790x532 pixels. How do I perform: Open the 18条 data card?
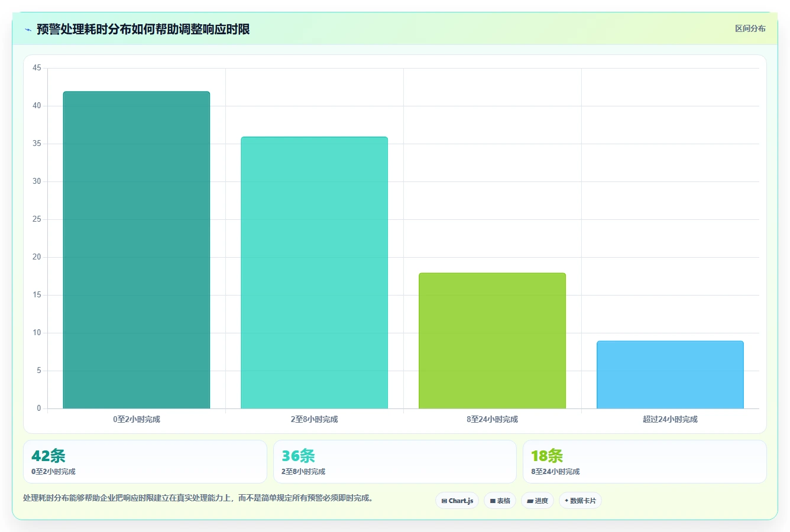tap(645, 462)
